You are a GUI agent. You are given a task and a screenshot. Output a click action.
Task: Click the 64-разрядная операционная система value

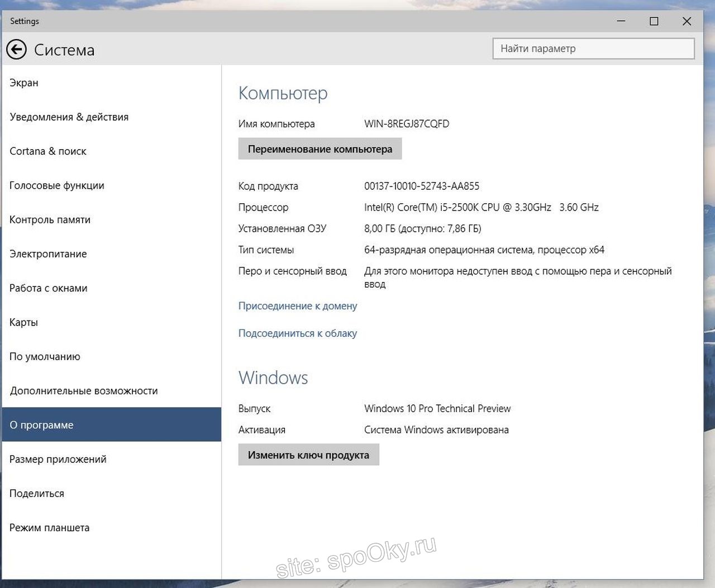(484, 250)
